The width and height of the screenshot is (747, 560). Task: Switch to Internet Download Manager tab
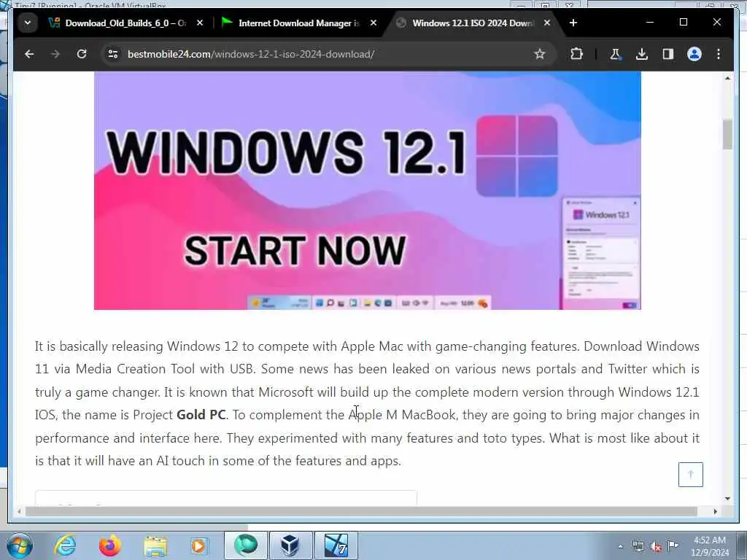coord(298,23)
